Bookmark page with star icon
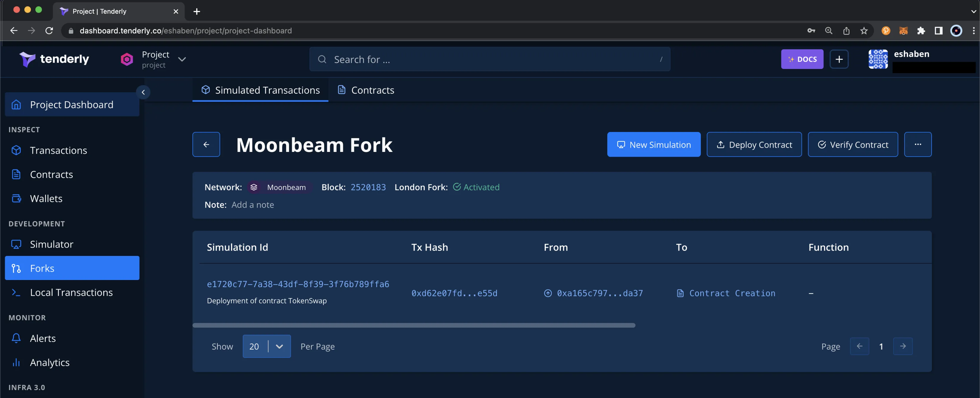Screen dimensions: 980x398 click(x=864, y=31)
